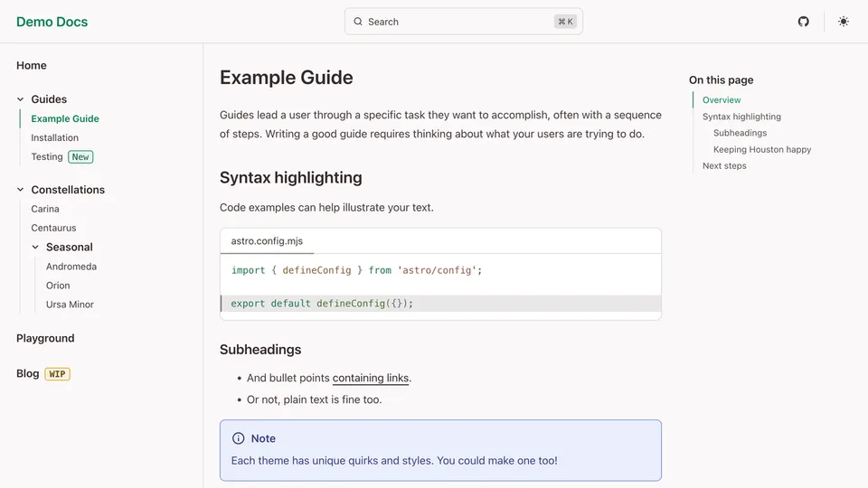Click the info icon in Note callout

tap(239, 438)
